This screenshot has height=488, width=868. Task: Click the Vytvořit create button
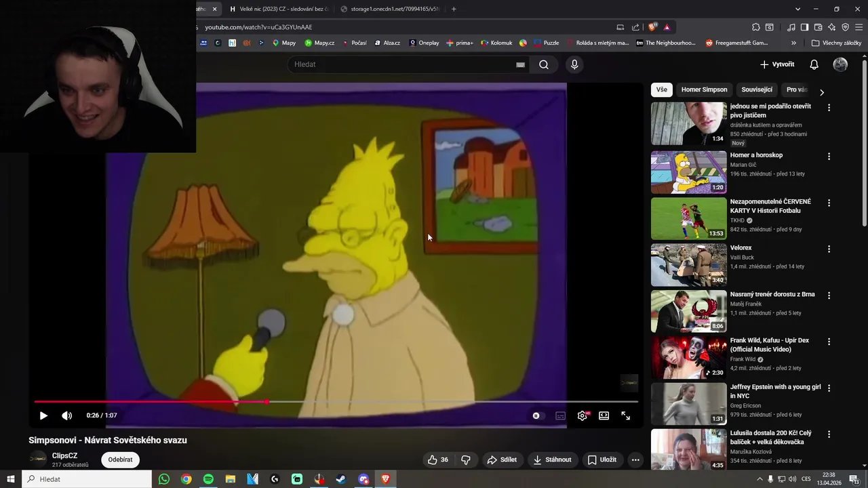[x=777, y=64]
